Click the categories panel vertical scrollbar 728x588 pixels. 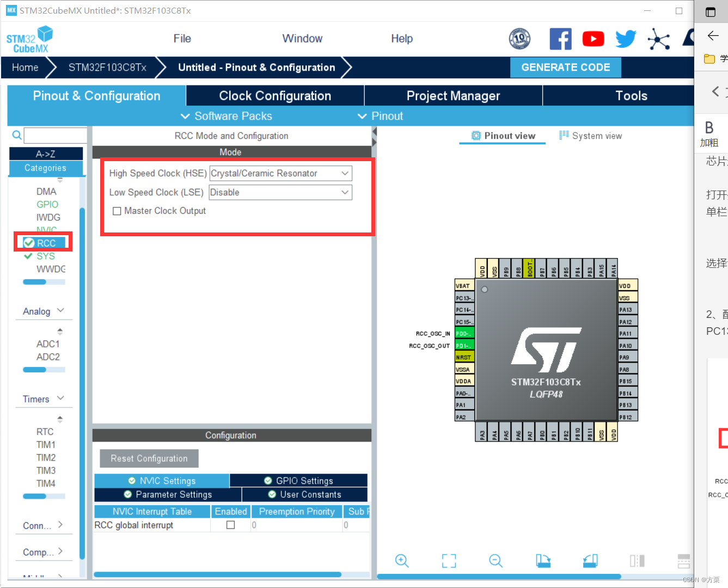click(x=82, y=384)
